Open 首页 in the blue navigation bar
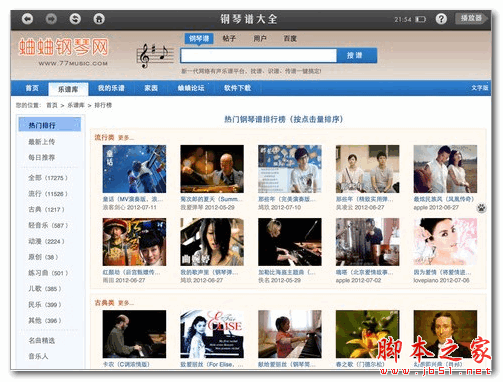The height and width of the screenshot is (382, 503). coord(32,88)
